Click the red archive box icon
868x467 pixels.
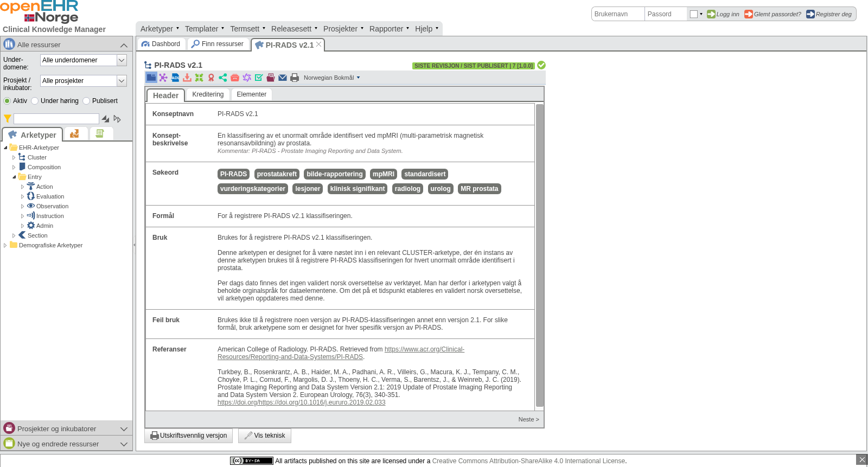(235, 78)
